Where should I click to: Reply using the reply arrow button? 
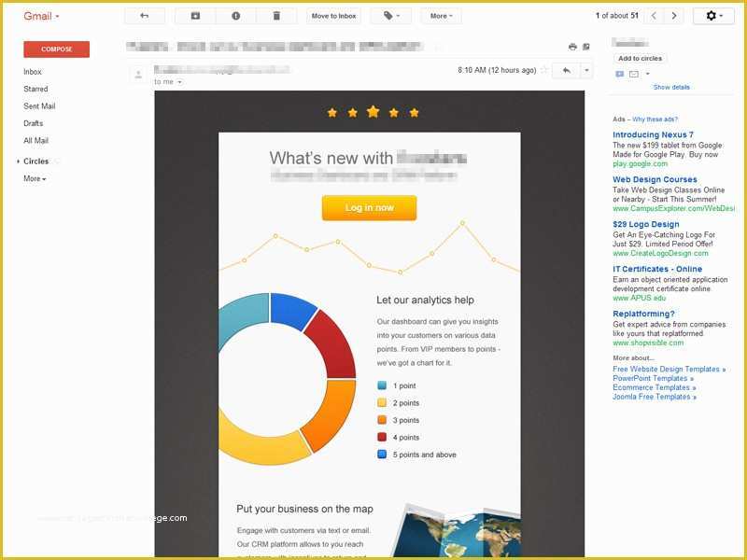pyautogui.click(x=566, y=71)
